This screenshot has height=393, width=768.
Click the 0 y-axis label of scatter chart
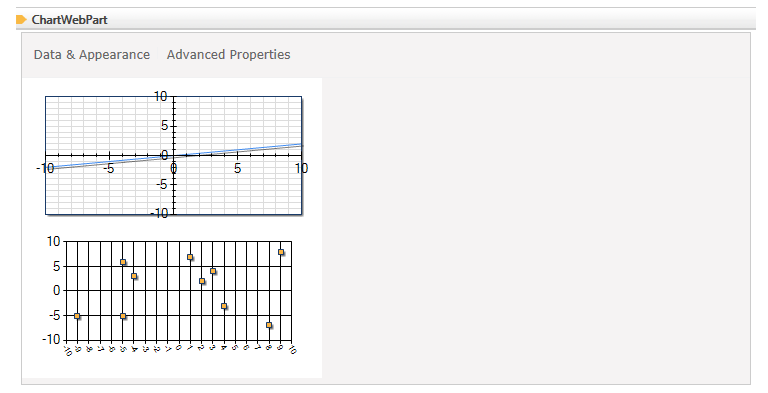[x=57, y=290]
